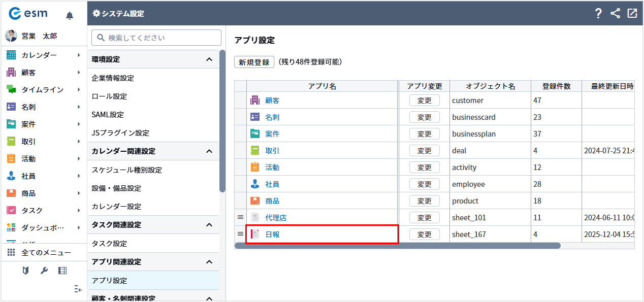
Task: Collapse the sidebar with the arrow icon
Action: point(78,289)
